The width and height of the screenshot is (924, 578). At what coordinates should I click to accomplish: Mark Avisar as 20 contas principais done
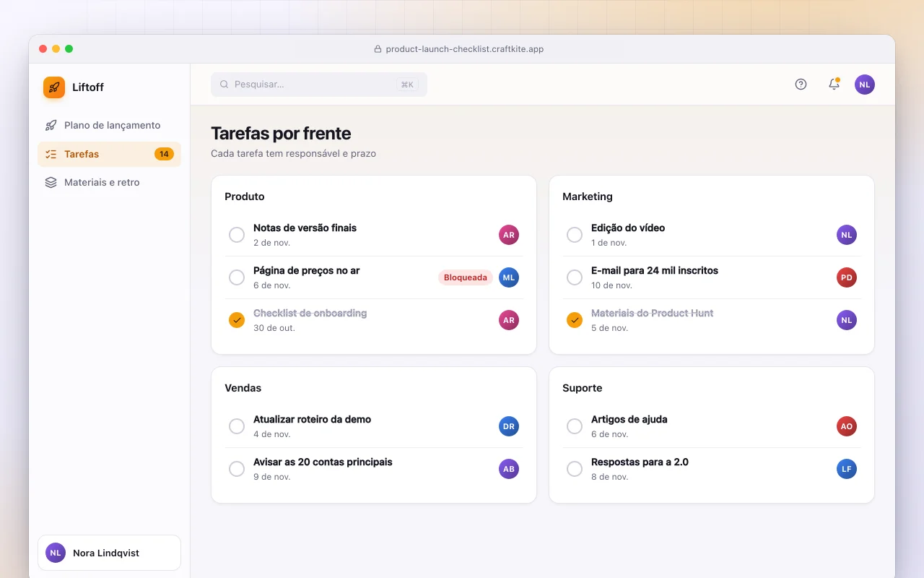(x=237, y=469)
